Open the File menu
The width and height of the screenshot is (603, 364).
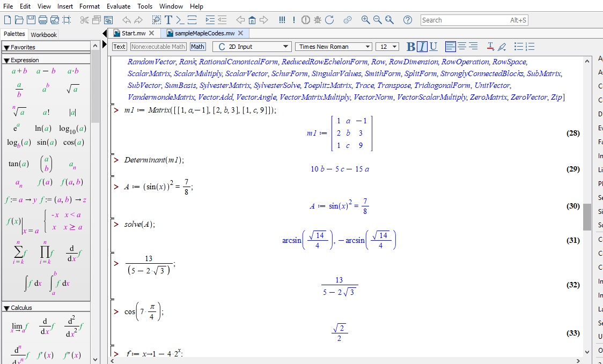tap(8, 6)
